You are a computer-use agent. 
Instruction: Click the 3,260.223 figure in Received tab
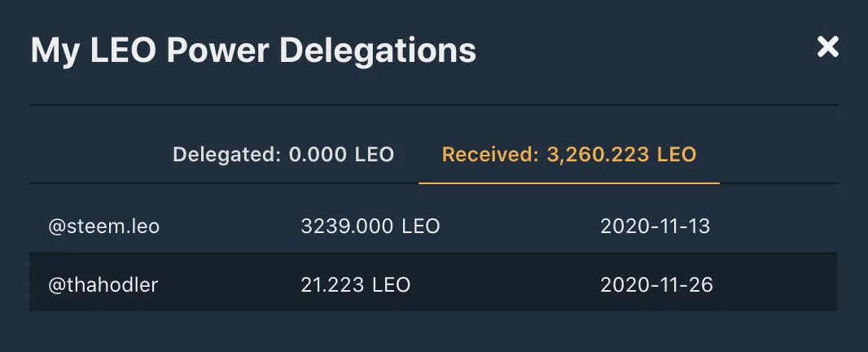coord(598,155)
